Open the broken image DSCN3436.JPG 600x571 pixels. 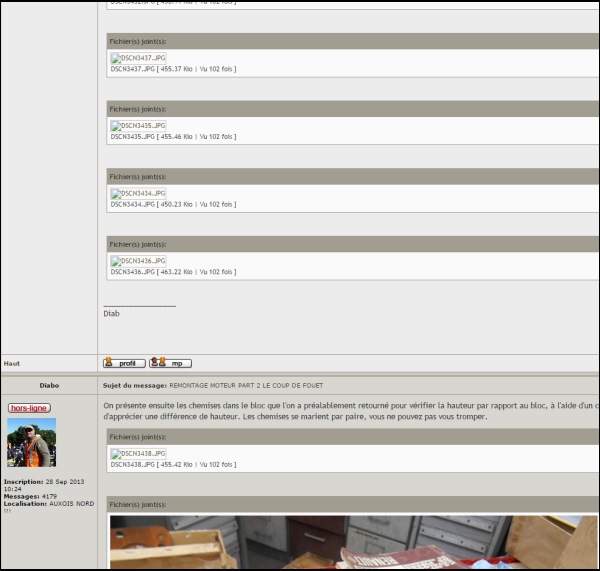(x=138, y=261)
